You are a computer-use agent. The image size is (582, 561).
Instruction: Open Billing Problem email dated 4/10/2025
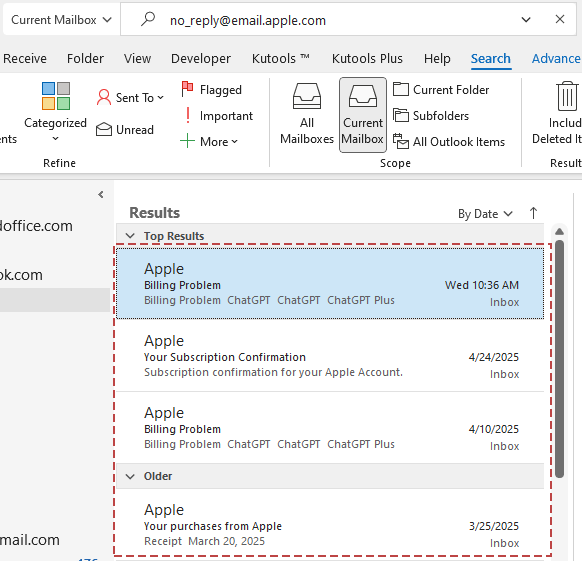pyautogui.click(x=330, y=428)
